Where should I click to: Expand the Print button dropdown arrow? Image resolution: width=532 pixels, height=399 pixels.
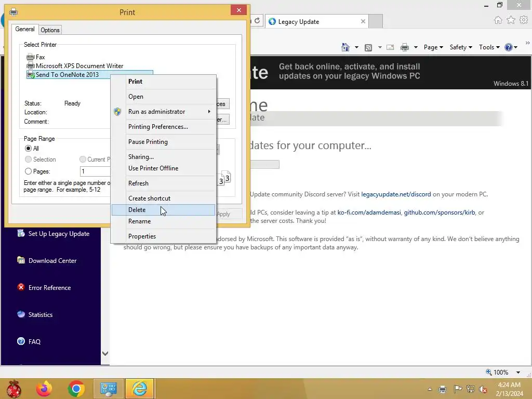click(x=416, y=47)
